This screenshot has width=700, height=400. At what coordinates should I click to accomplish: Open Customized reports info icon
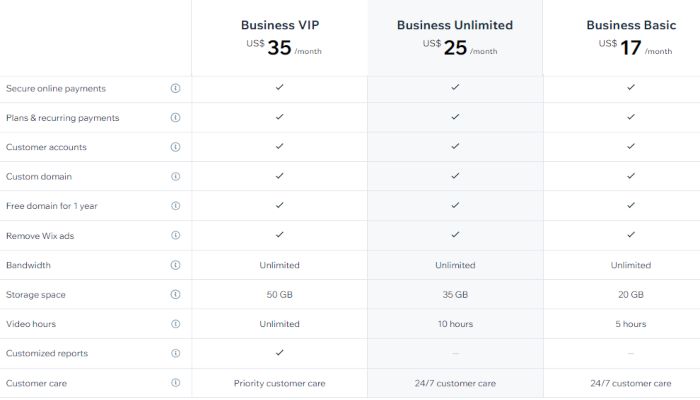click(x=176, y=353)
